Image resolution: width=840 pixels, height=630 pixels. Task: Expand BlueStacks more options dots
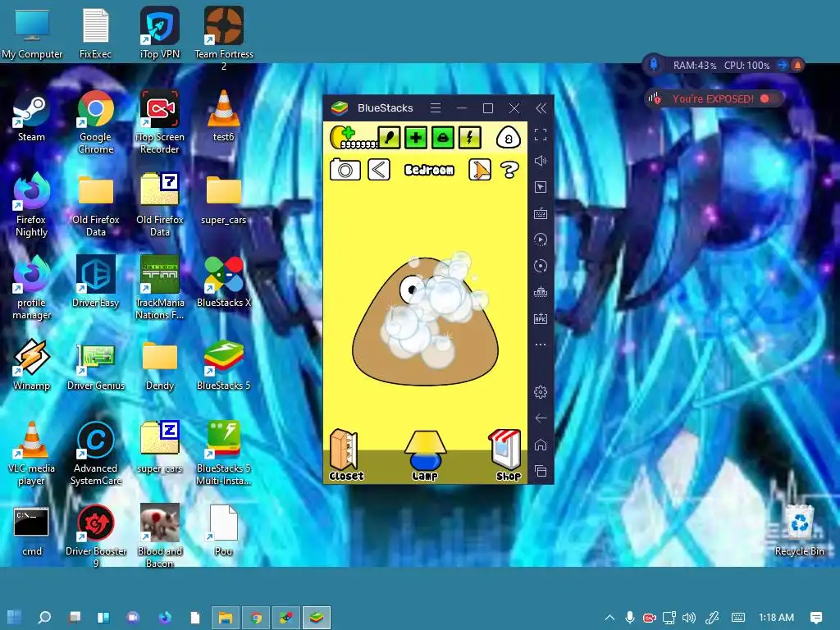point(541,345)
